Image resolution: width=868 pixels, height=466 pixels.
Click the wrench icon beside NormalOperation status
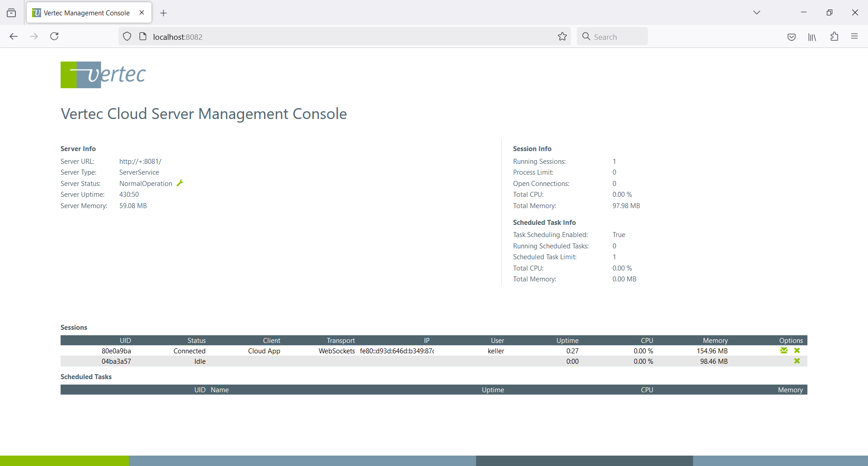[180, 183]
